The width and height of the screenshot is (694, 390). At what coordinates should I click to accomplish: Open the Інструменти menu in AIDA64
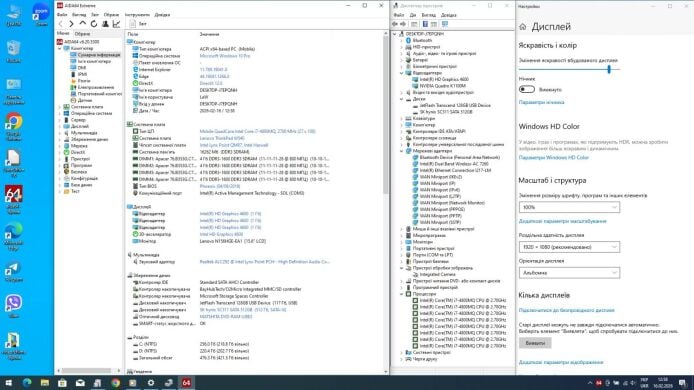(x=137, y=15)
